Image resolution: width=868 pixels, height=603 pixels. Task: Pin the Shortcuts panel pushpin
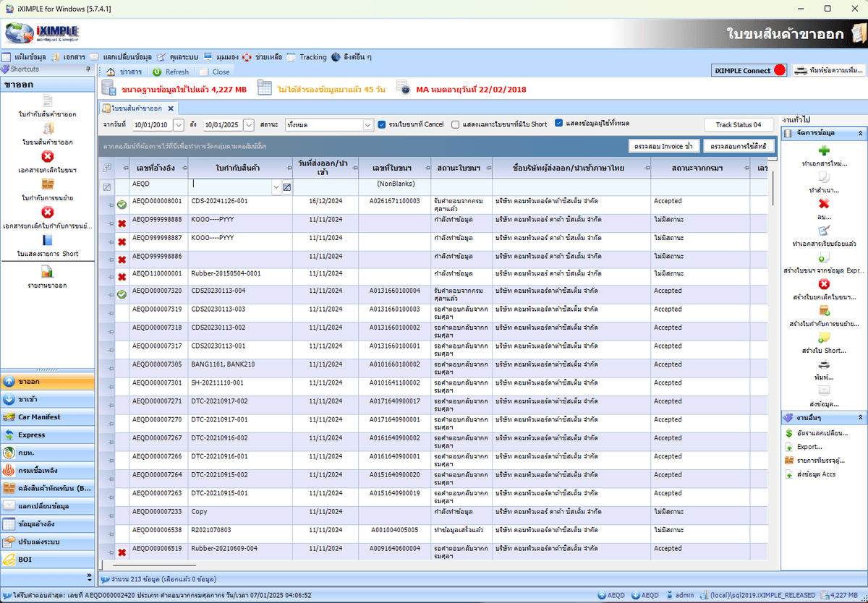point(88,69)
